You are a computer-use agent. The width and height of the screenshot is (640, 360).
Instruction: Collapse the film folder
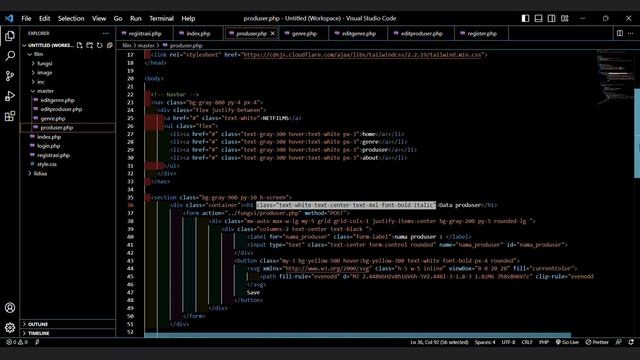pyautogui.click(x=29, y=54)
